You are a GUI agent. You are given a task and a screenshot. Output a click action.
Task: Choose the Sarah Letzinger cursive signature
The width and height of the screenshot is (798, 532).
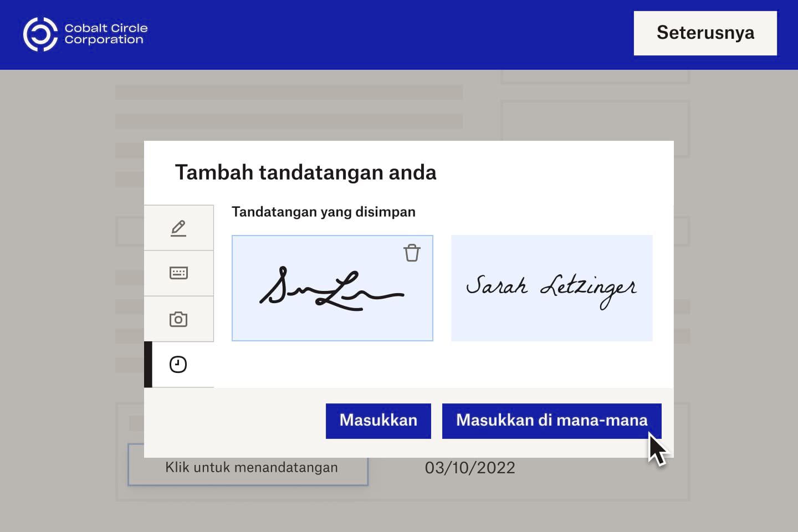(x=552, y=288)
